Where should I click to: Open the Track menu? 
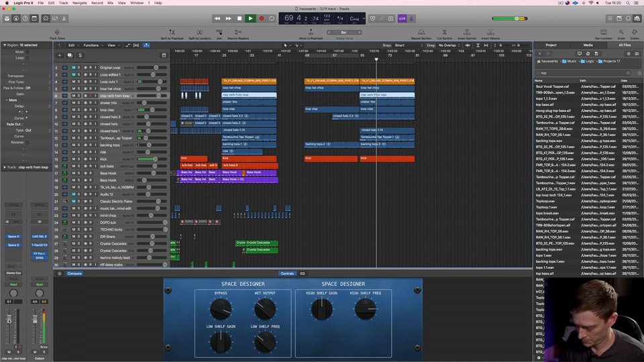63,3
